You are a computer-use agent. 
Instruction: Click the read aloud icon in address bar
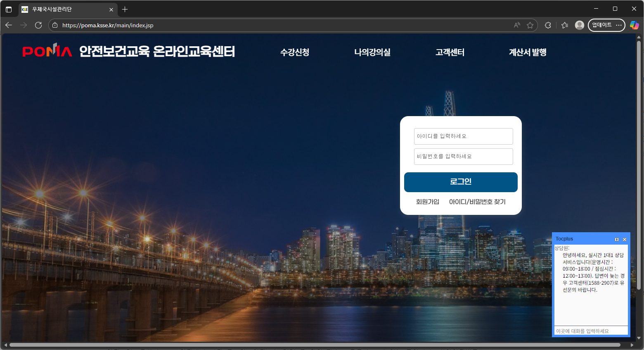(517, 25)
